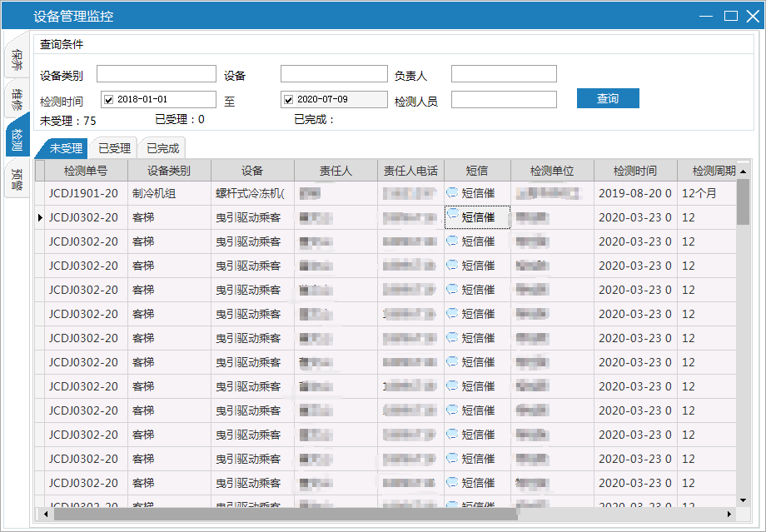Screen dimensions: 766x532
Task: Open the 预警 side tab
Action: pyautogui.click(x=17, y=178)
